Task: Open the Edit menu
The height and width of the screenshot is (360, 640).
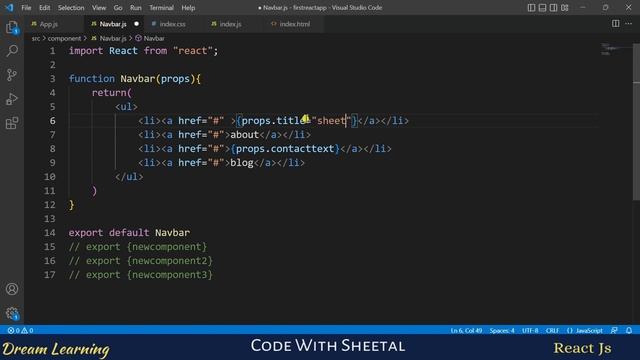Action: [x=44, y=8]
